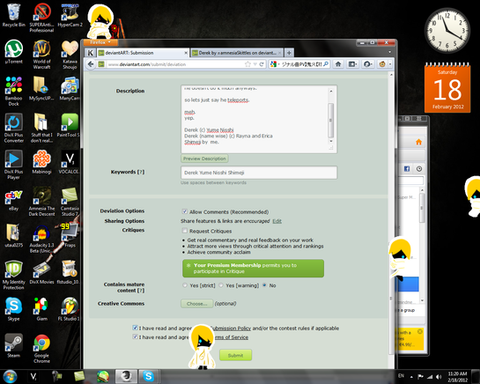Enable the Request Critiques checkbox
The height and width of the screenshot is (384, 480).
[x=185, y=231]
